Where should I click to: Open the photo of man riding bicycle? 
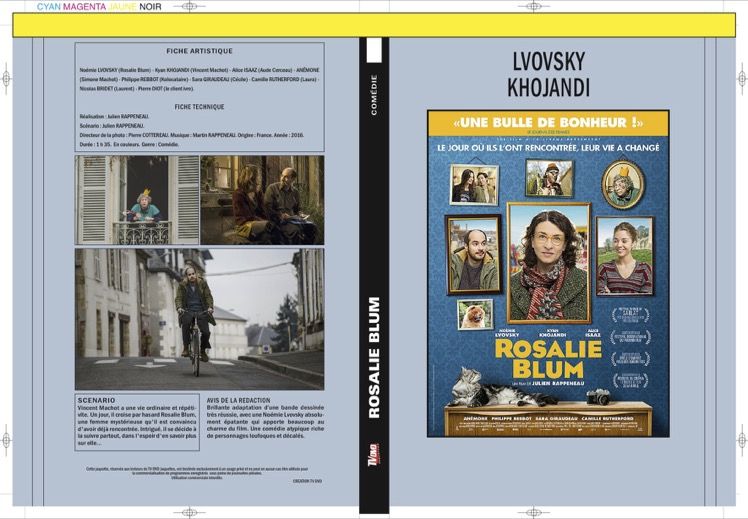[199, 319]
